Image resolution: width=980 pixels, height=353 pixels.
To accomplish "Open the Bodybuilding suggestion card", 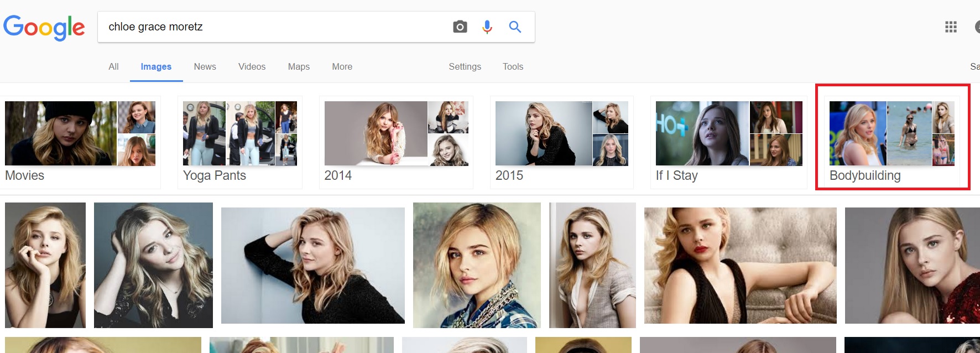I will (892, 142).
